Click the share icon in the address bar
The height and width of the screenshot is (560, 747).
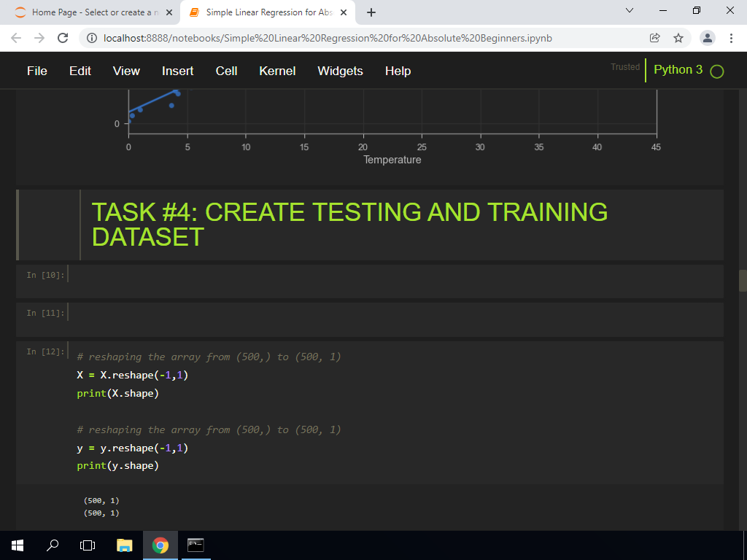point(655,38)
